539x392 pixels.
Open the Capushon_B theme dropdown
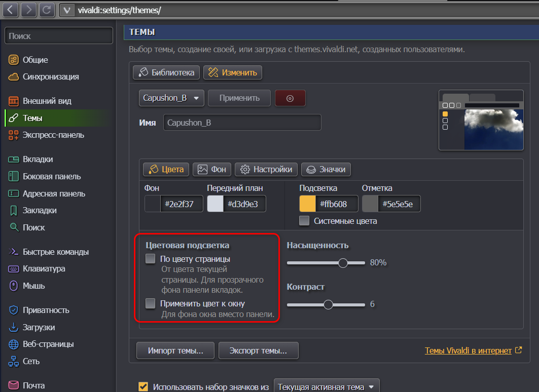click(171, 98)
